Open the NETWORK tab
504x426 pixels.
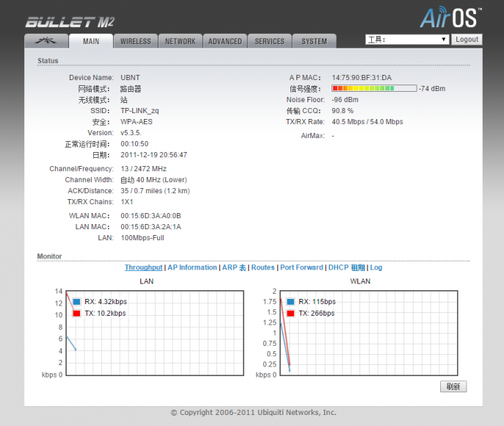(180, 41)
